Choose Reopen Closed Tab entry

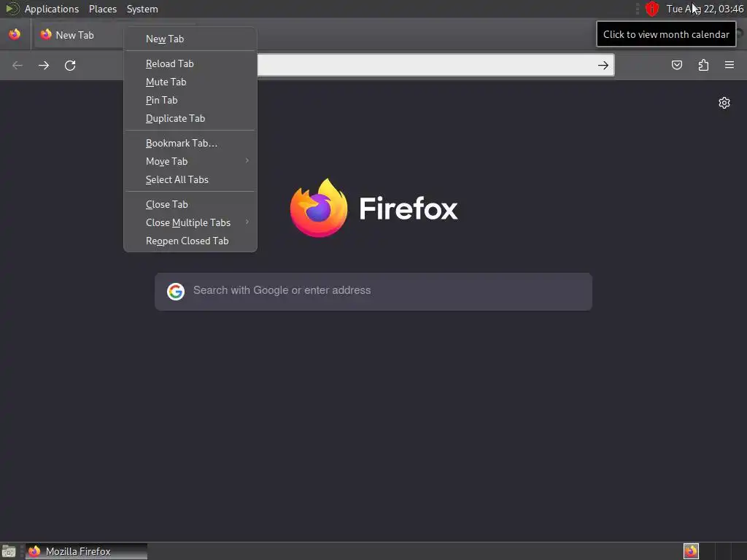pyautogui.click(x=190, y=241)
